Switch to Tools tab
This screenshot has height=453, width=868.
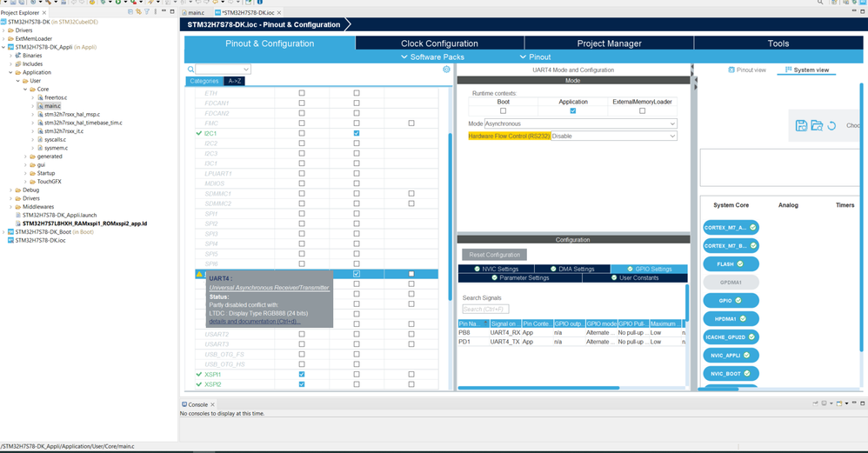tap(778, 43)
